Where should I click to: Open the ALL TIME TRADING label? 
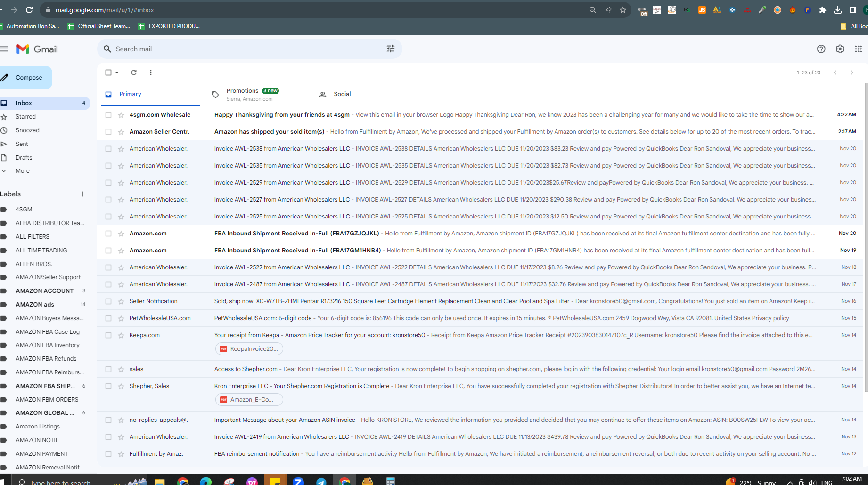(x=41, y=251)
